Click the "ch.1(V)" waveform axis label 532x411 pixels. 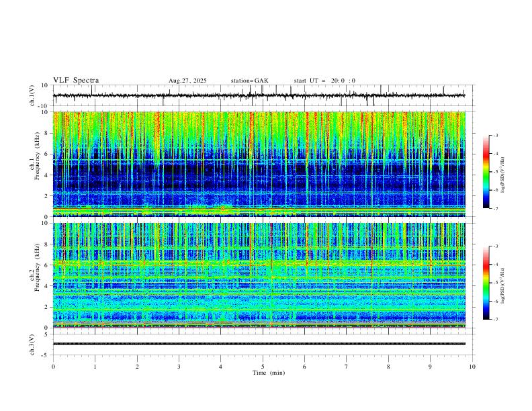(x=32, y=95)
